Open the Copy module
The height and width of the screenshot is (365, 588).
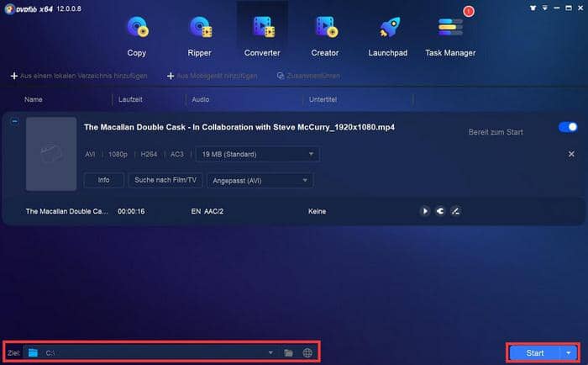point(137,36)
